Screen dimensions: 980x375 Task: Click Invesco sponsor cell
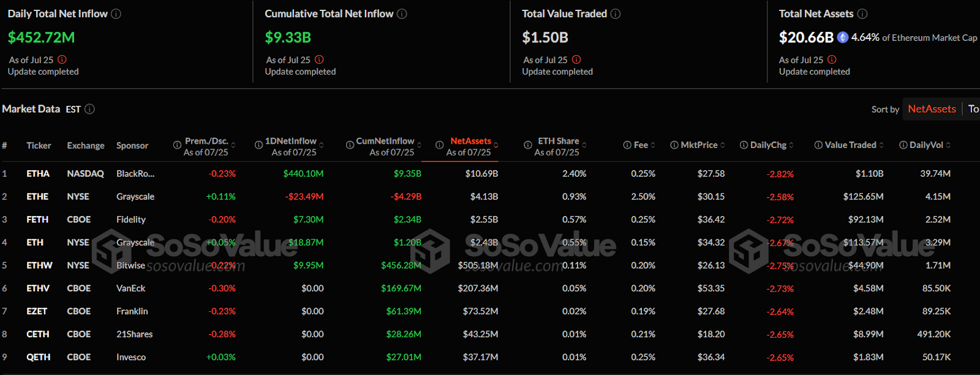[x=131, y=357]
